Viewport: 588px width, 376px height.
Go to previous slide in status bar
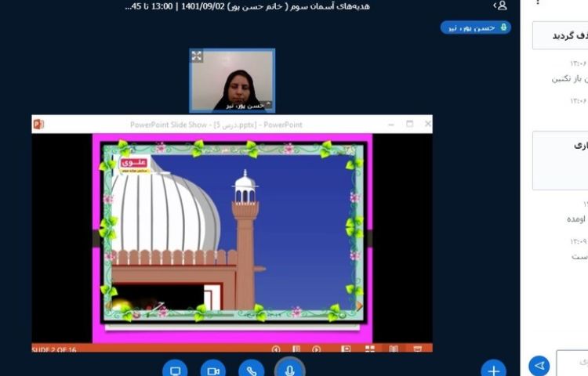(x=276, y=349)
